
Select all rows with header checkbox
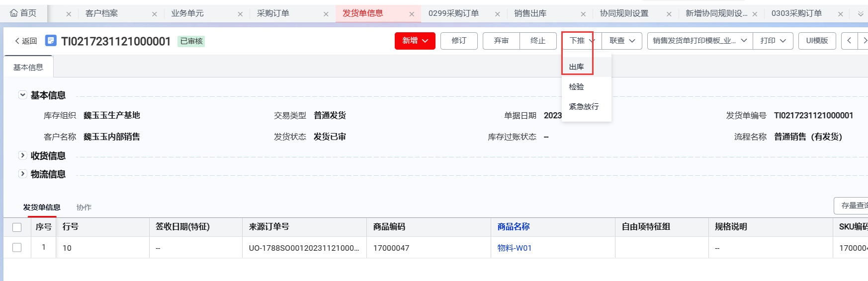tap(17, 227)
